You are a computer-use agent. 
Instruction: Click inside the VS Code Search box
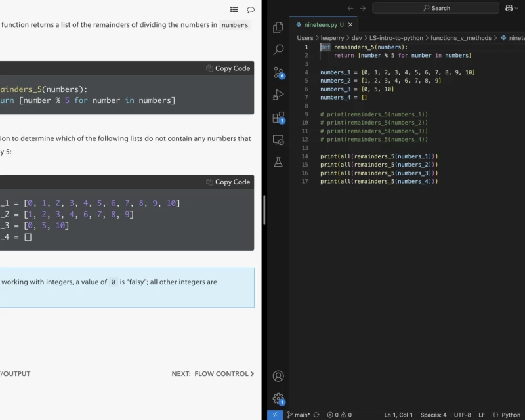pos(436,7)
